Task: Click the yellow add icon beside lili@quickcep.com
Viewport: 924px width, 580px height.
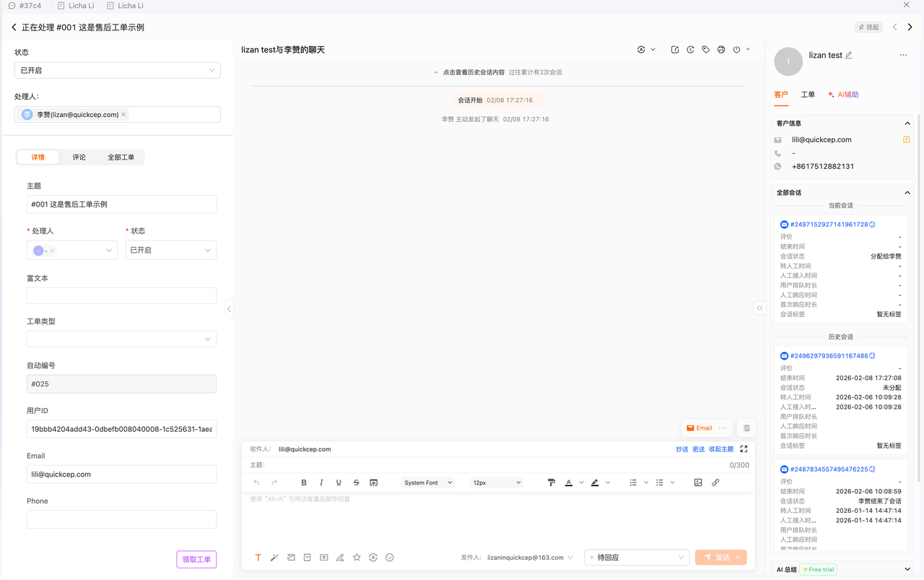Action: click(x=907, y=139)
